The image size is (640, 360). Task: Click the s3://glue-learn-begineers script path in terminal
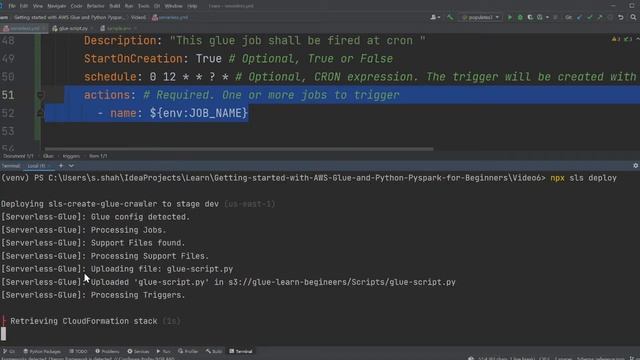[x=342, y=282]
